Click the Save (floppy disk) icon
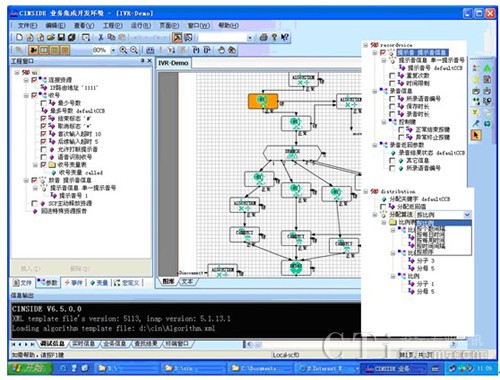 61,37
